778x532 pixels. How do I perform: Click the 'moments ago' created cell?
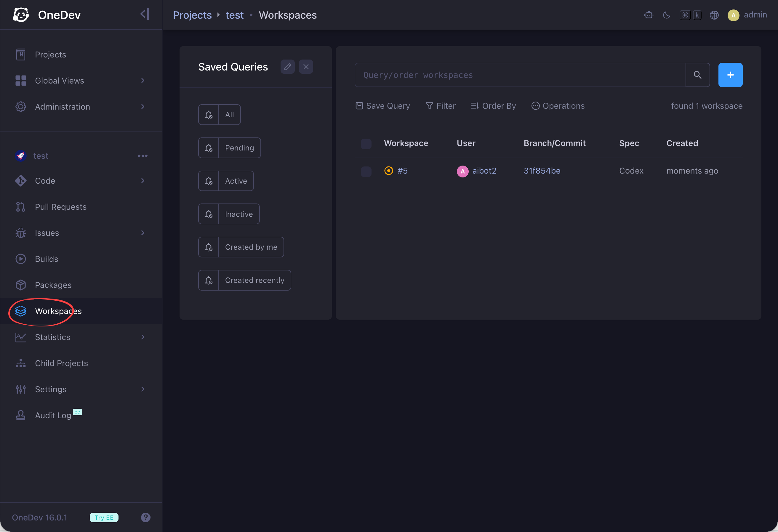pos(692,171)
